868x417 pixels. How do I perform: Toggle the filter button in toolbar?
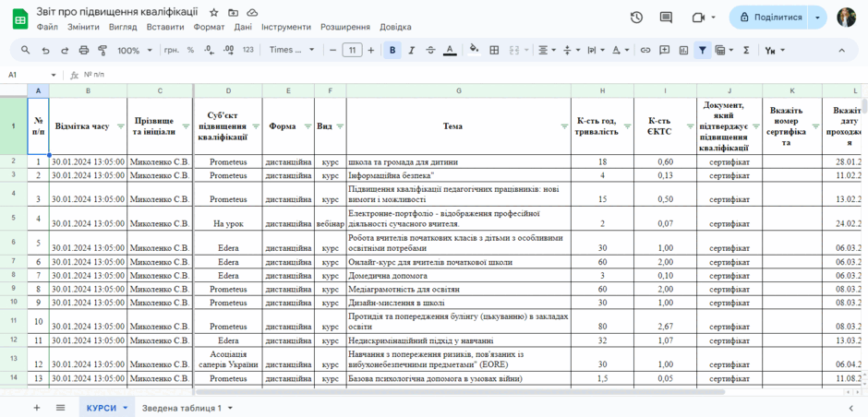[x=702, y=51]
